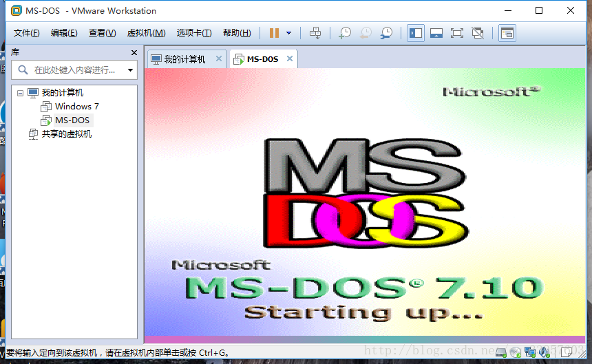Enter full screen mode
This screenshot has height=364, width=592.
457,33
